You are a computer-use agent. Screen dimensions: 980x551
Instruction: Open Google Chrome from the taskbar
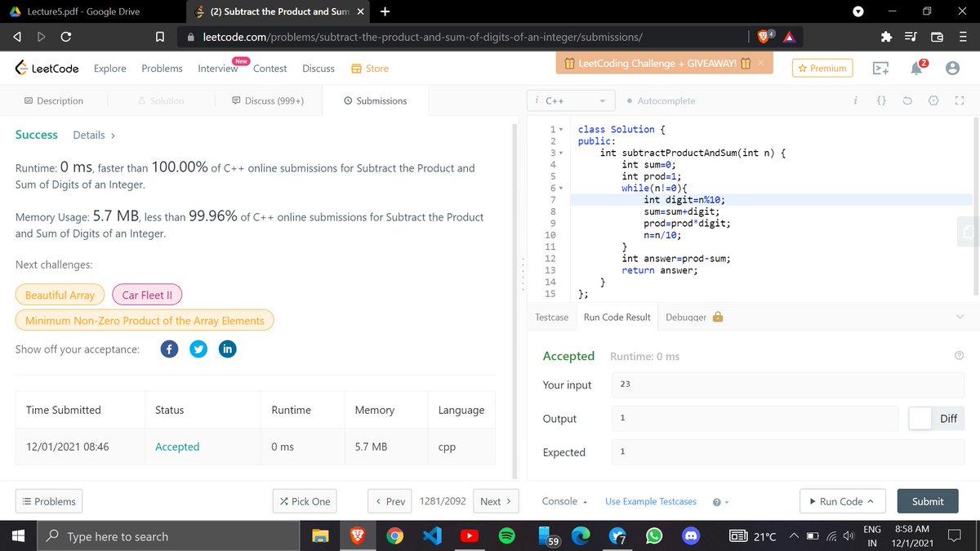point(395,536)
